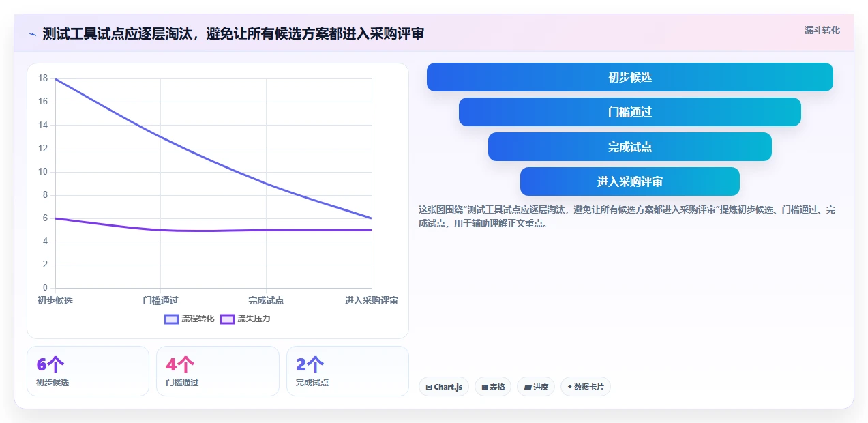Click the lightning icon beside the title

pyautogui.click(x=32, y=34)
